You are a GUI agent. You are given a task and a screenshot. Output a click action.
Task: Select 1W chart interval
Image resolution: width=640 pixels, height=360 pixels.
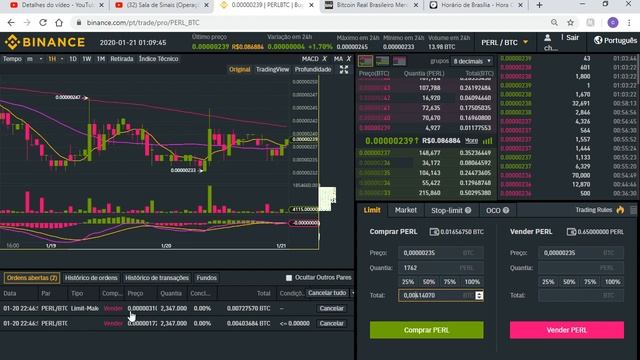tap(87, 59)
